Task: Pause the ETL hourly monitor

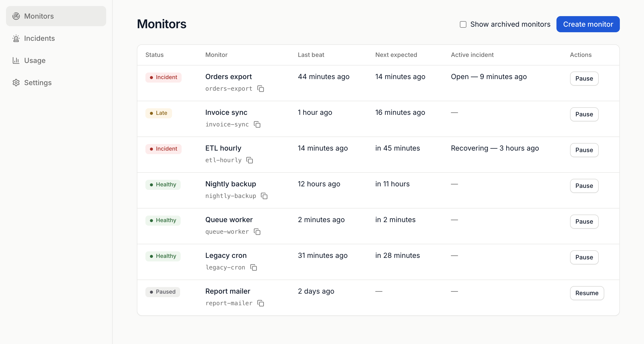Action: (584, 150)
